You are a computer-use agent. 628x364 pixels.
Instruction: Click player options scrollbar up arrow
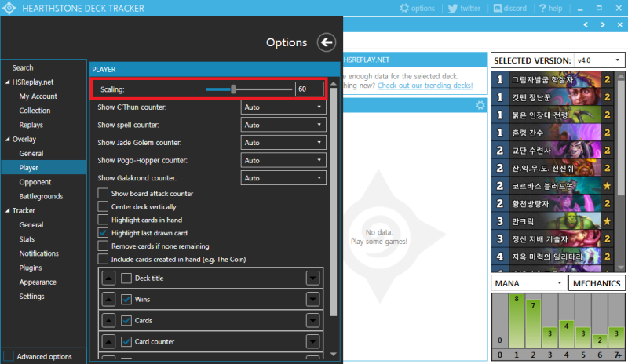tap(333, 84)
